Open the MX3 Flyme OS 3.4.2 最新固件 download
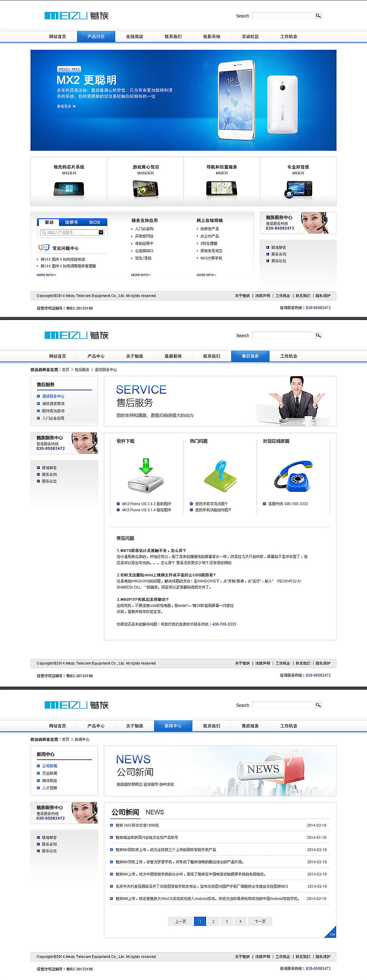This screenshot has width=367, height=980. pos(147,504)
